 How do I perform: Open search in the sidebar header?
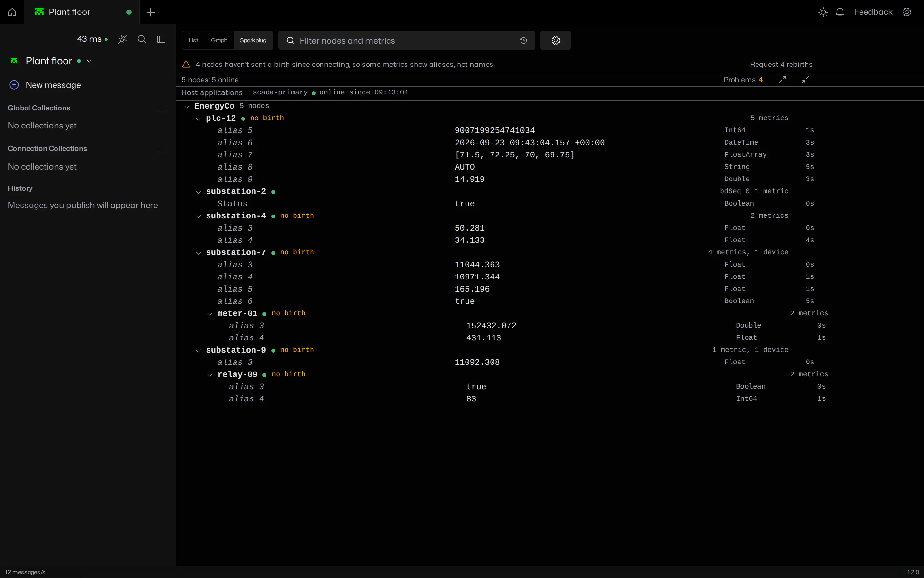pyautogui.click(x=142, y=39)
